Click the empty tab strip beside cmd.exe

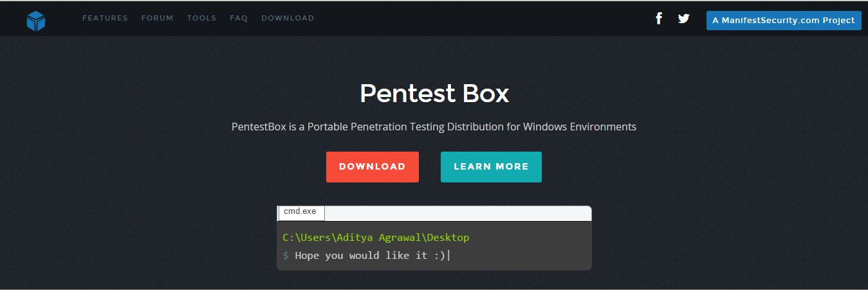point(458,213)
